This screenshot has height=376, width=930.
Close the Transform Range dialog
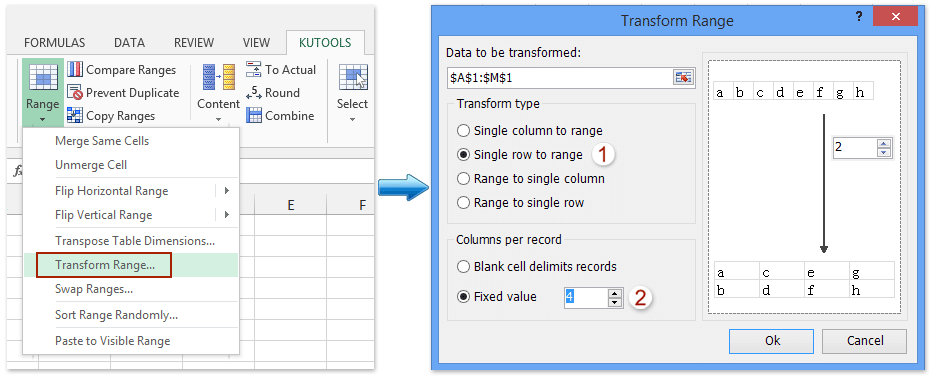coord(895,17)
